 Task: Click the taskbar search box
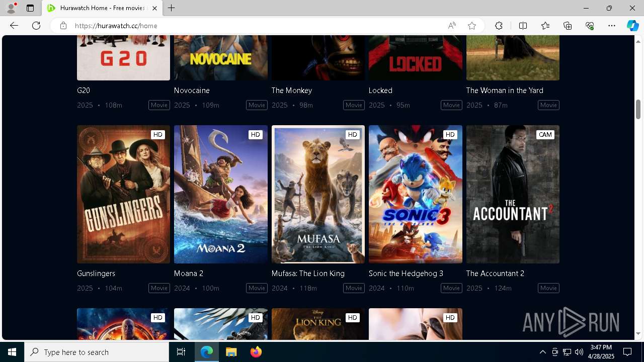coord(97,352)
